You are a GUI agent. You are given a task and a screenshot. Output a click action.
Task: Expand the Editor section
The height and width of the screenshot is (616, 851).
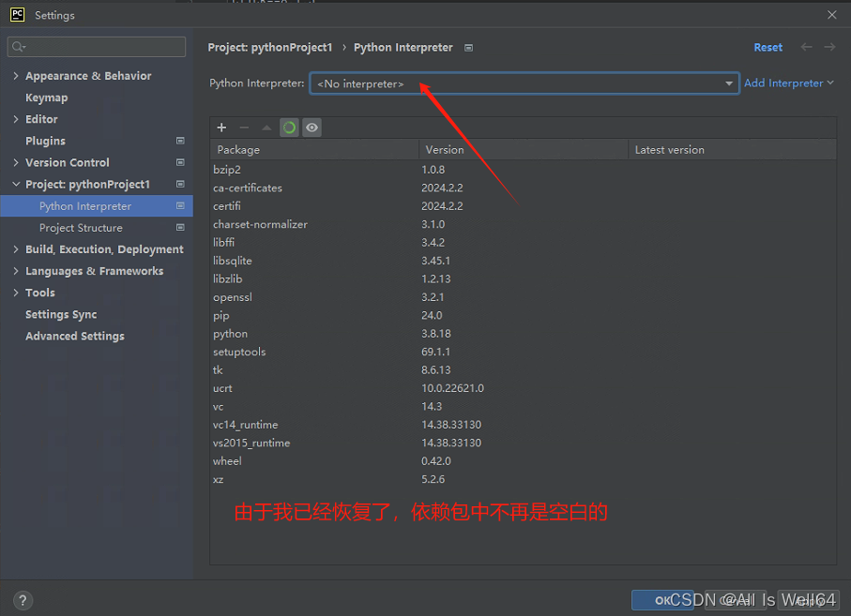pyautogui.click(x=16, y=119)
